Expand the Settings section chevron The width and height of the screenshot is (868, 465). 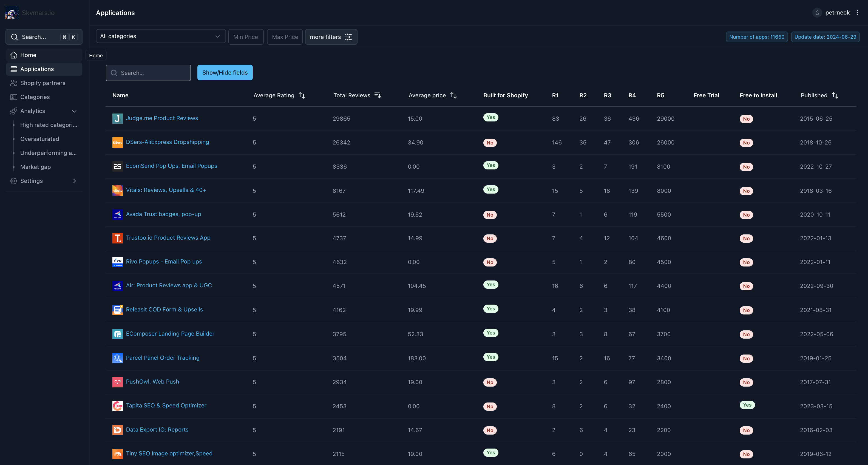[x=75, y=181]
